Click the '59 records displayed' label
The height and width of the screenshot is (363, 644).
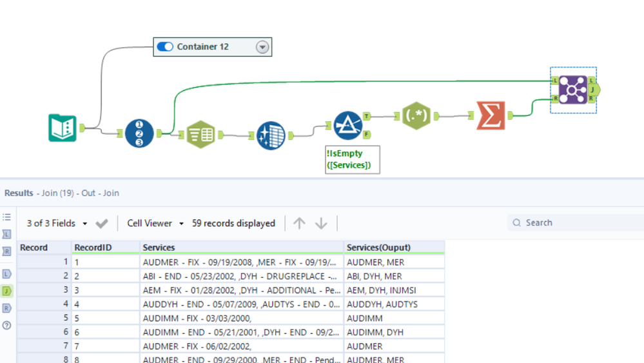[233, 223]
